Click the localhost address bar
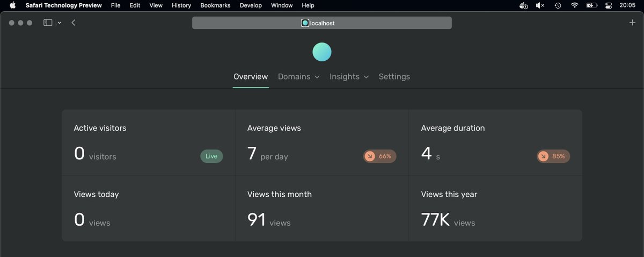The height and width of the screenshot is (257, 644). click(321, 23)
